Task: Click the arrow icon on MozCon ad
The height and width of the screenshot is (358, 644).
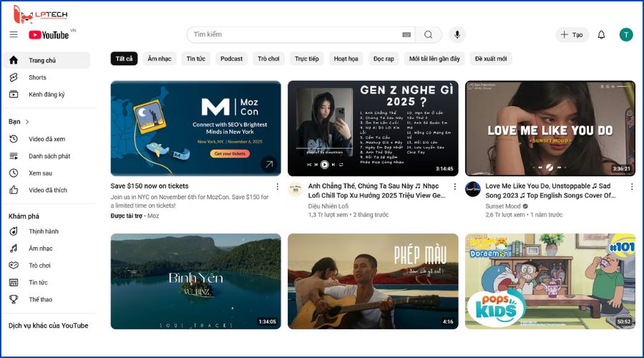Action: coord(269,165)
